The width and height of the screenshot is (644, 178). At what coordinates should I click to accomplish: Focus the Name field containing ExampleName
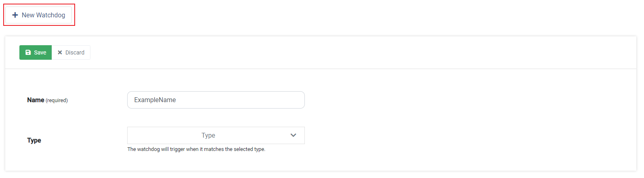pos(216,100)
